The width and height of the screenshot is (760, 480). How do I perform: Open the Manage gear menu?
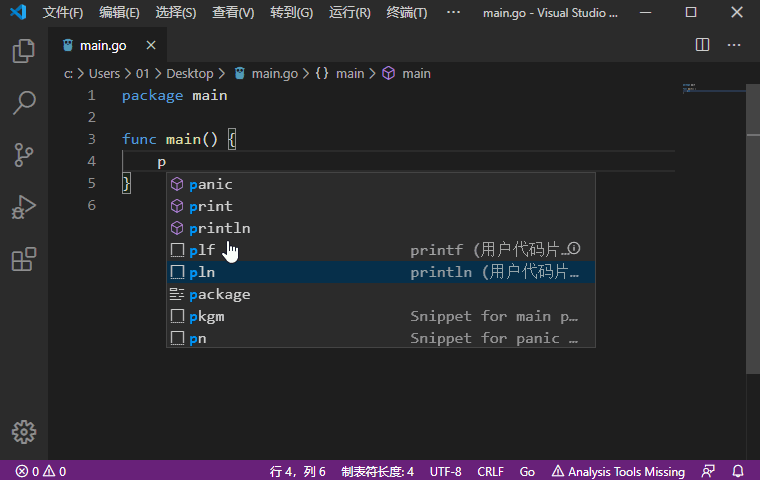[x=24, y=431]
